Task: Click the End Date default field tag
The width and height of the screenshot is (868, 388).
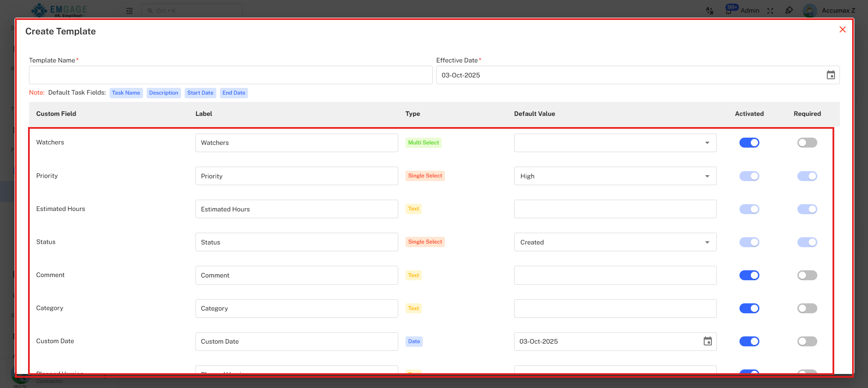Action: tap(234, 93)
